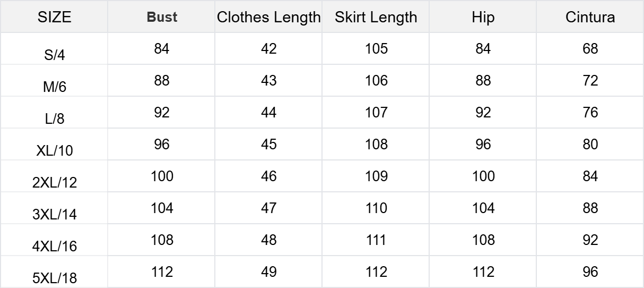Select the Clothes Length column header

(269, 17)
